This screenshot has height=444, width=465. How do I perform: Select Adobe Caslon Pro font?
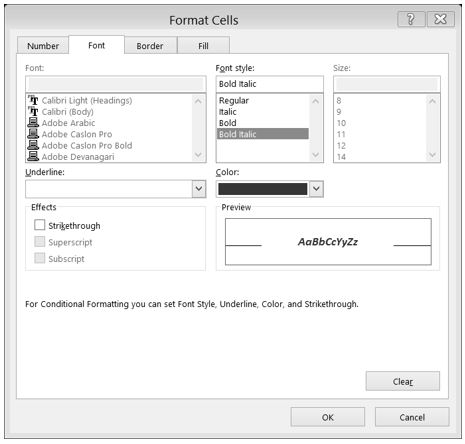tap(77, 134)
